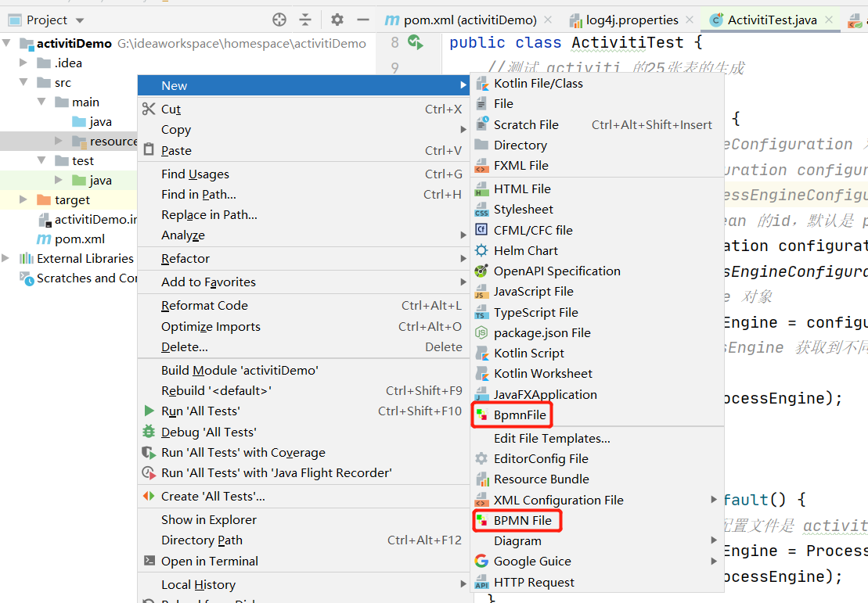
Task: Click the collapse all icon in Project toolbar
Action: coord(305,20)
